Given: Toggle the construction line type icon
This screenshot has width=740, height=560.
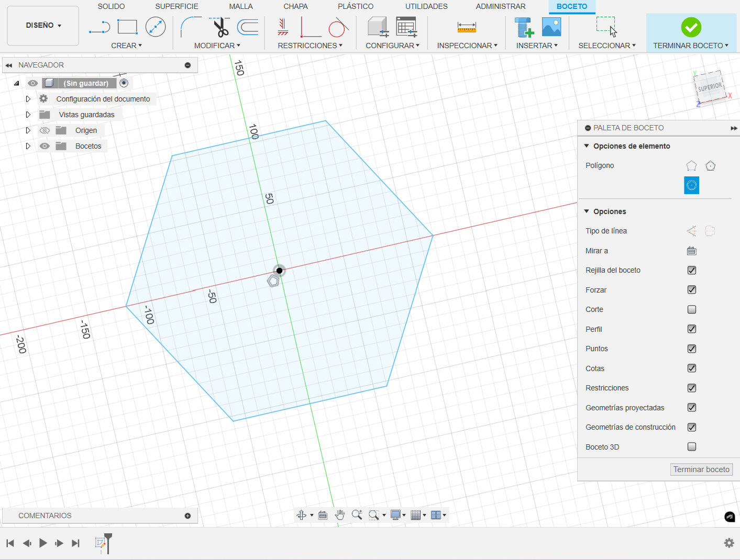Looking at the screenshot, I should click(x=691, y=231).
